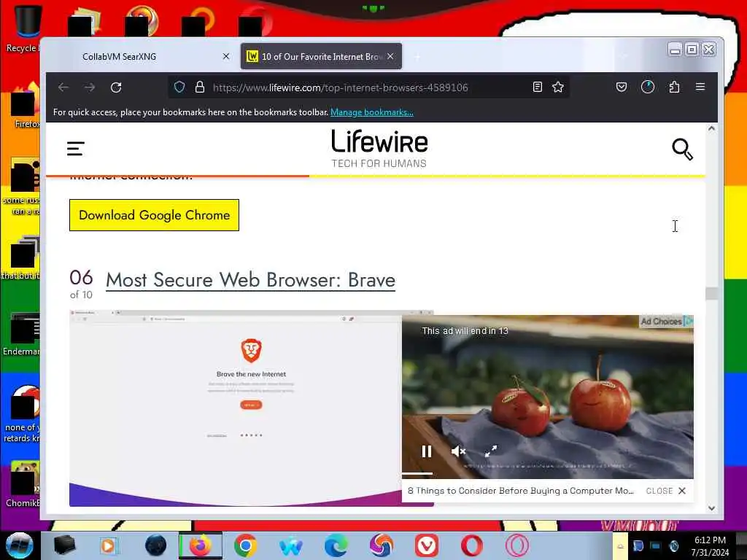Viewport: 747px width, 560px height.
Task: Click the video progress bar
Action: coord(547,474)
